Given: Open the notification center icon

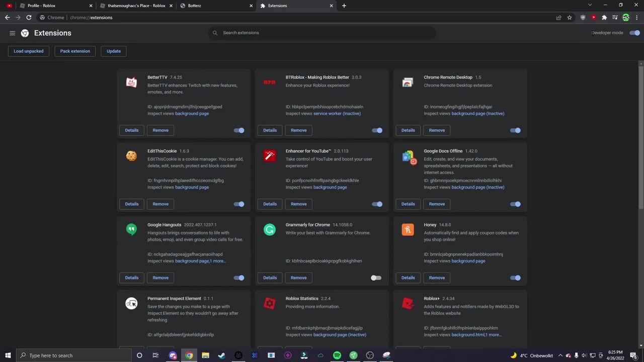Looking at the screenshot, I should (633, 355).
